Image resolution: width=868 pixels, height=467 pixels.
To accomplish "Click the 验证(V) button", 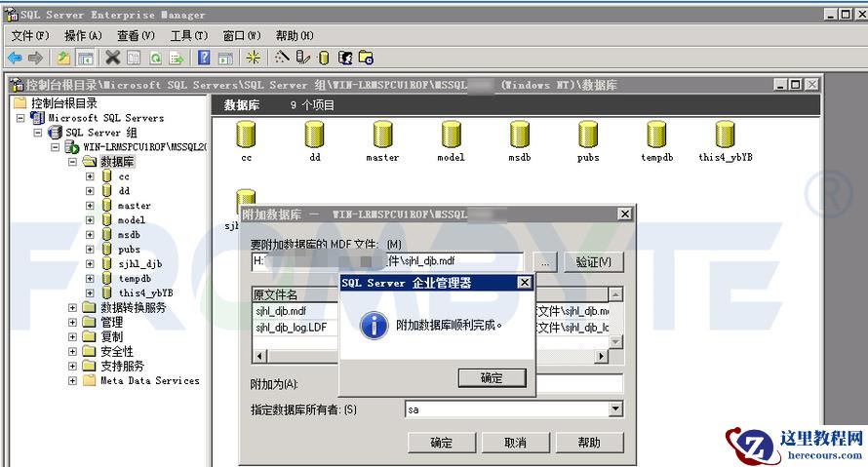I will click(593, 261).
